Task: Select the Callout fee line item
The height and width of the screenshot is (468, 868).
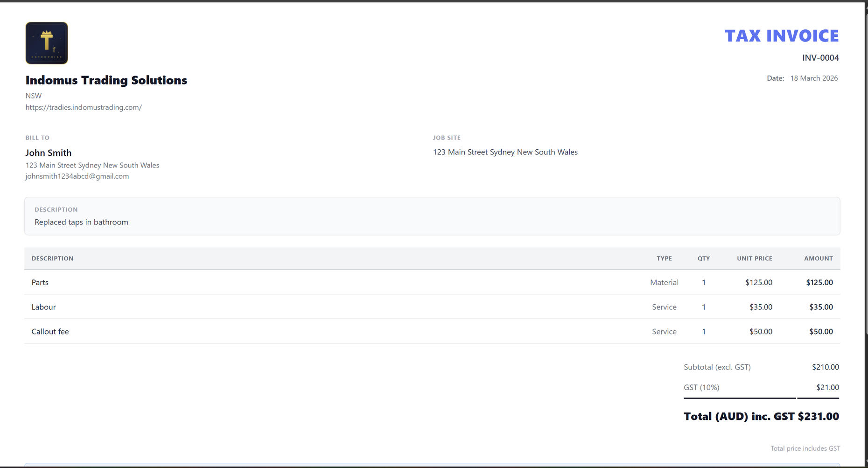Action: pos(50,332)
